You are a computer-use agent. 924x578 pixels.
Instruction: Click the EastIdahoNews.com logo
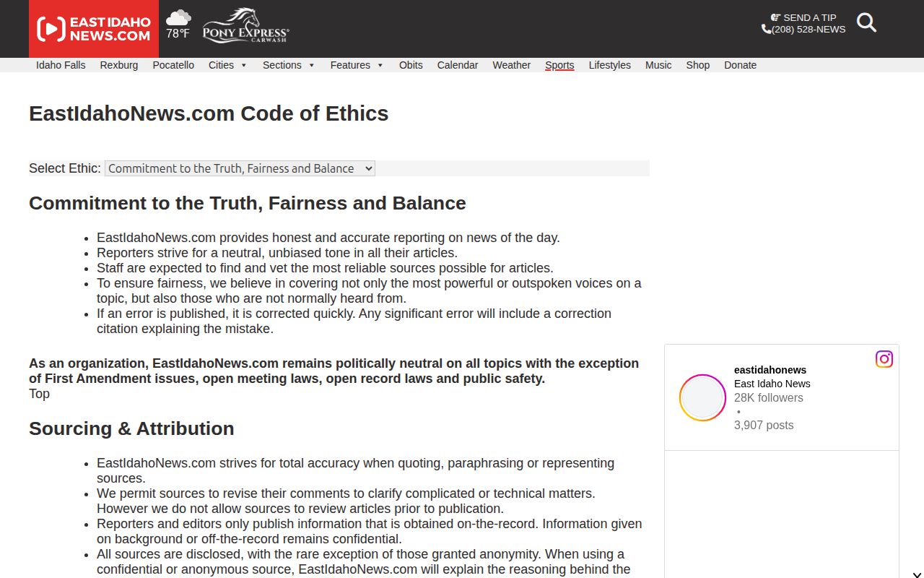pyautogui.click(x=94, y=29)
